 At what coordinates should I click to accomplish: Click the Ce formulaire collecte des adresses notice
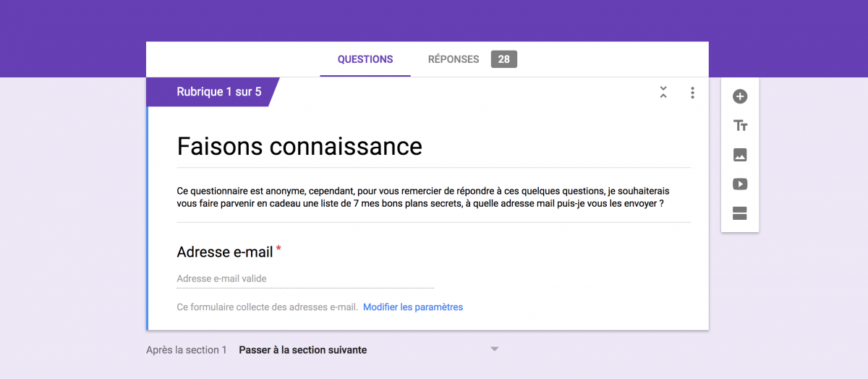pos(267,307)
